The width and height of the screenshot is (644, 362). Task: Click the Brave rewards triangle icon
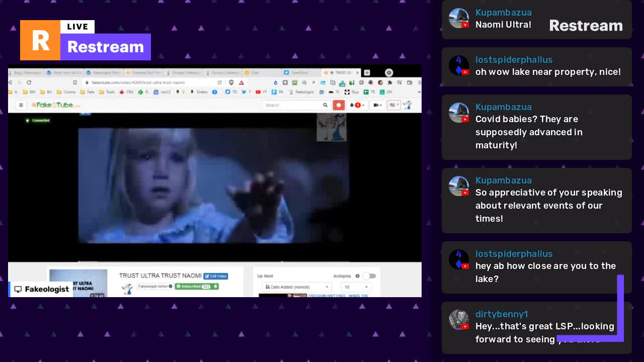[x=242, y=82]
